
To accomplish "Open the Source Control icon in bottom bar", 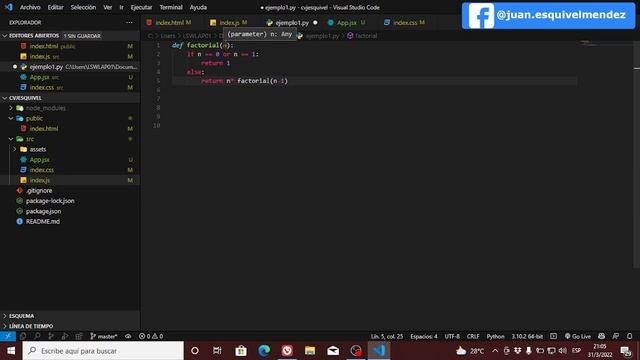I will pos(51,336).
